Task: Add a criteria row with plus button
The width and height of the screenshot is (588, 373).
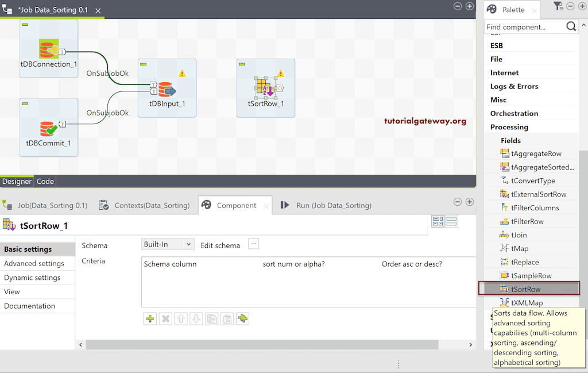Action: [x=150, y=319]
